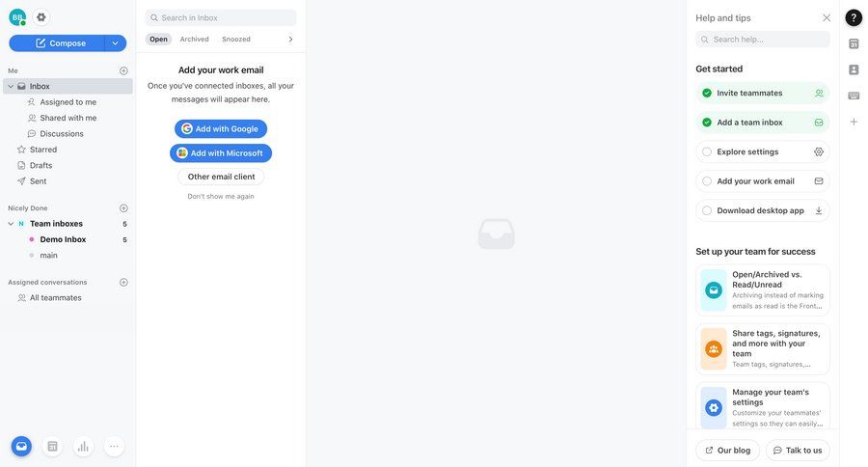
Task: Collapse the Inbox tree in sidebar
Action: point(11,87)
